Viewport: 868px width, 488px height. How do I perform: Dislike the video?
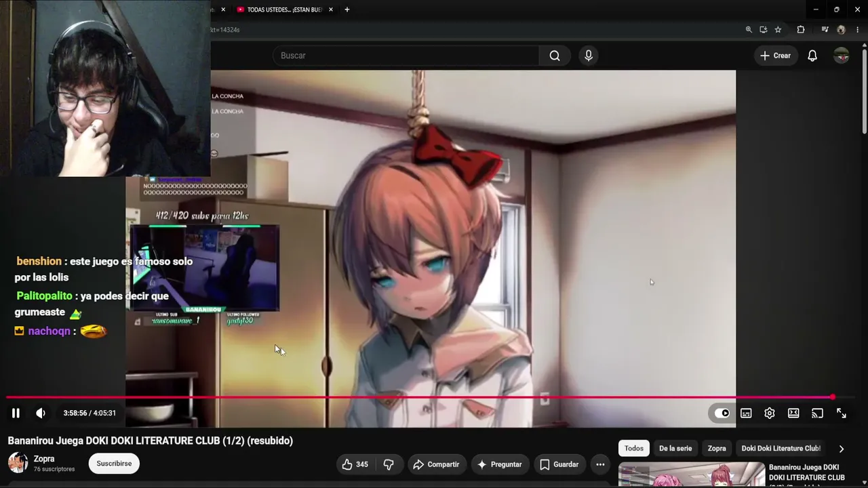389,464
